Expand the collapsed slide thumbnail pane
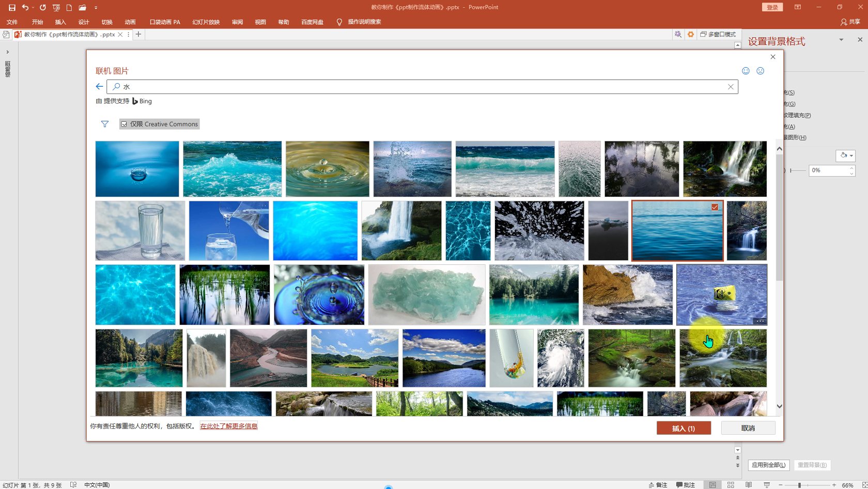The image size is (868, 489). coord(8,52)
